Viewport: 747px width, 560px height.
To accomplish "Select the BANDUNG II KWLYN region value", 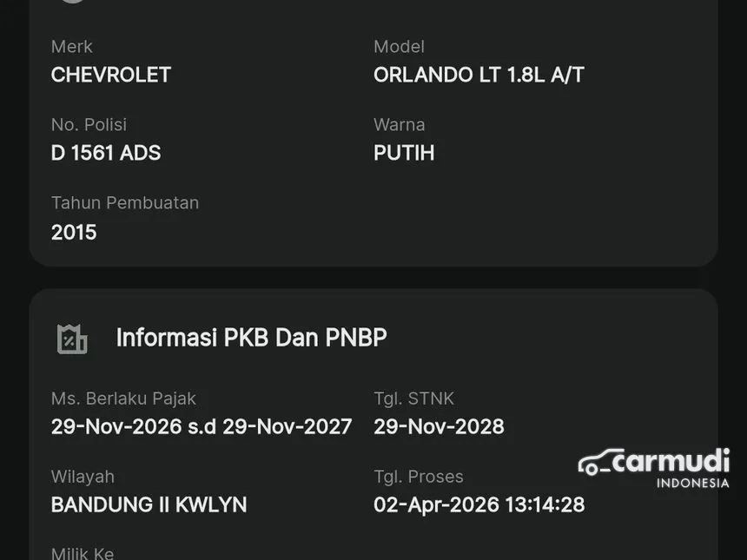I will [149, 504].
